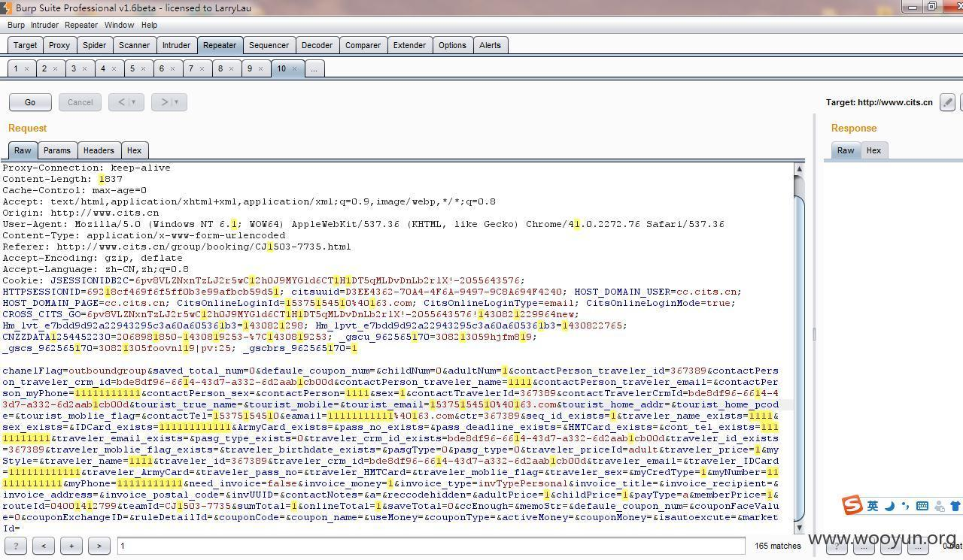Open the Help menu
The image size is (963, 560).
point(150,25)
